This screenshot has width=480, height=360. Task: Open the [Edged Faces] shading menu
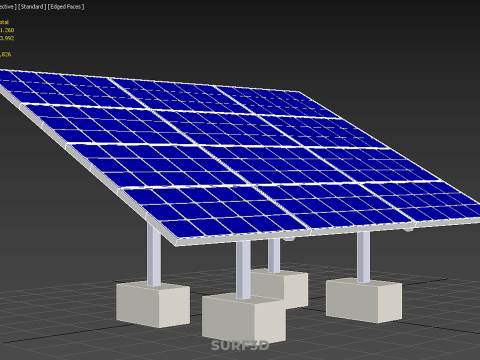coord(66,7)
